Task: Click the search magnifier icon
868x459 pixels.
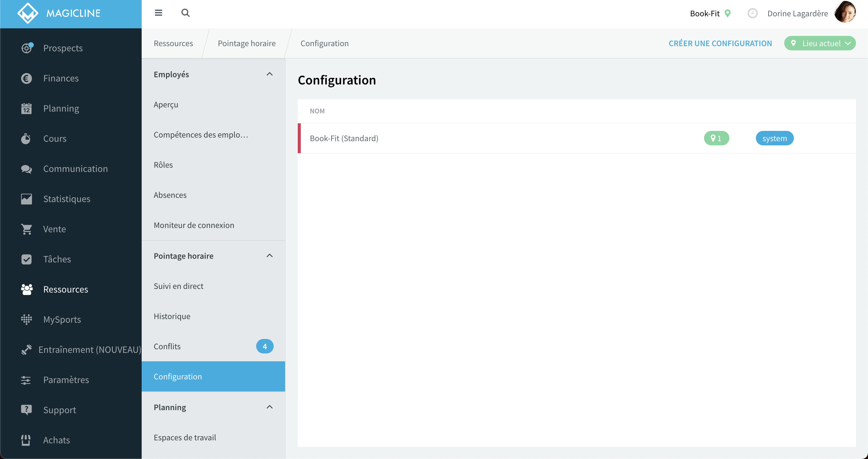Action: tap(185, 13)
